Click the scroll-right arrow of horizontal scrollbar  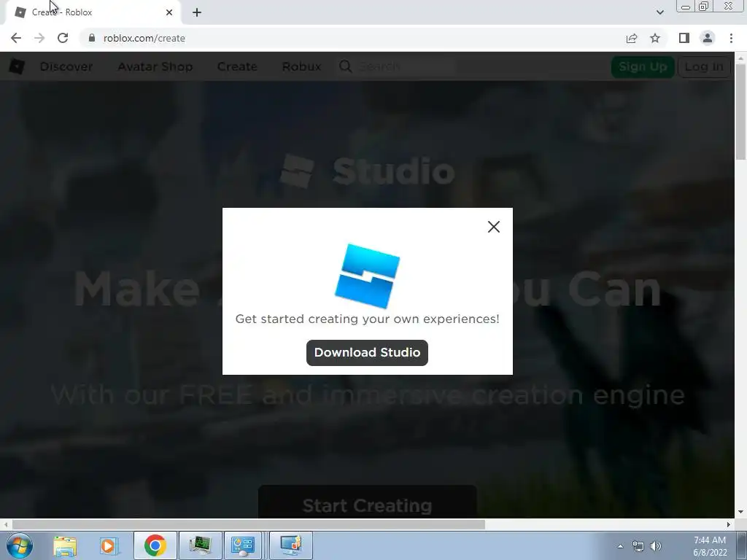[x=729, y=524]
